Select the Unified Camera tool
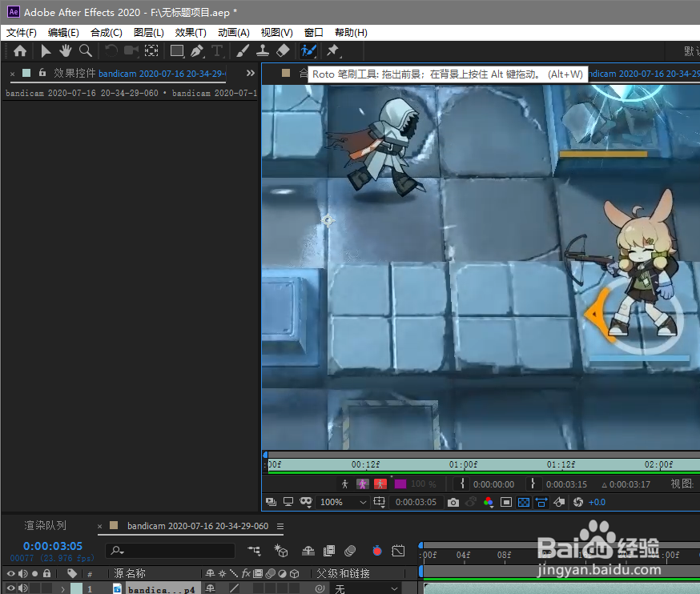Screen dimensions: 700x594 pyautogui.click(x=131, y=50)
